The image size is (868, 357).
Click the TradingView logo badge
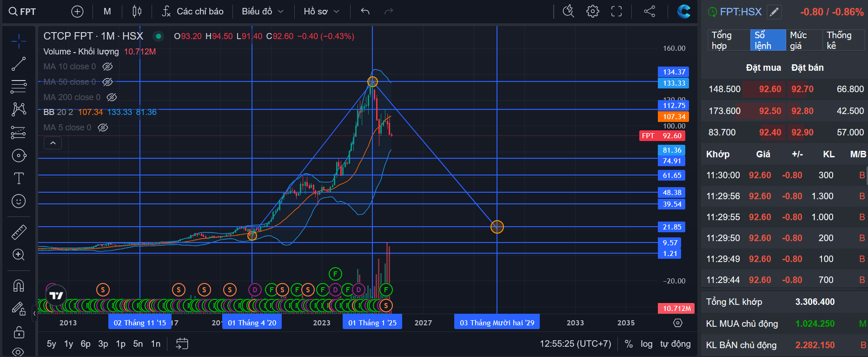coord(56,296)
